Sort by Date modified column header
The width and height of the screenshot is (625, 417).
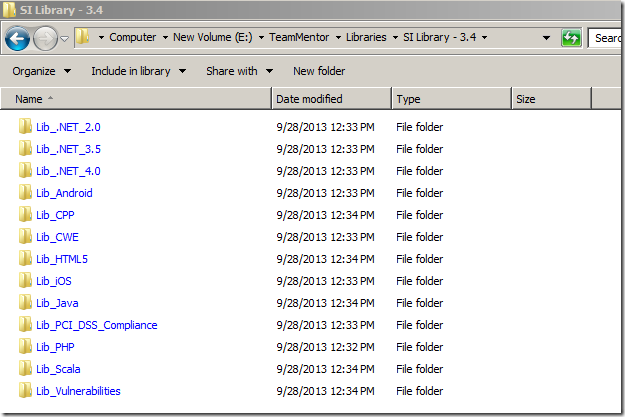(309, 99)
